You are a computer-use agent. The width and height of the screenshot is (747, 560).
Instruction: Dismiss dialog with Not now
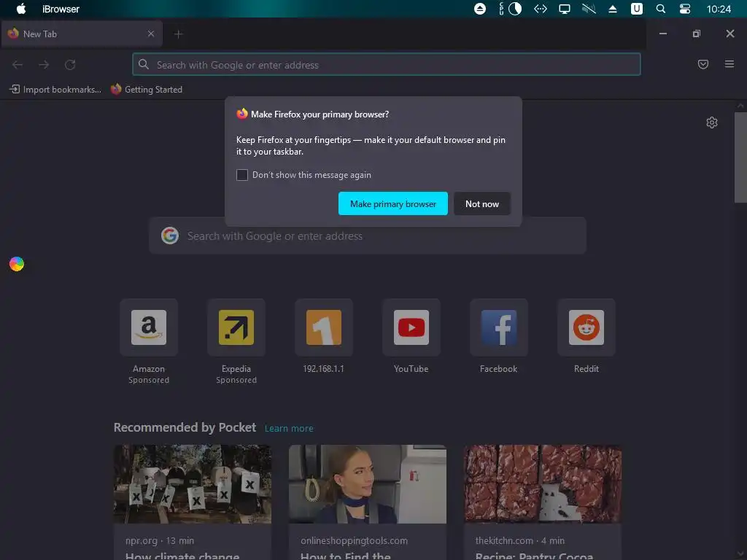(x=482, y=204)
